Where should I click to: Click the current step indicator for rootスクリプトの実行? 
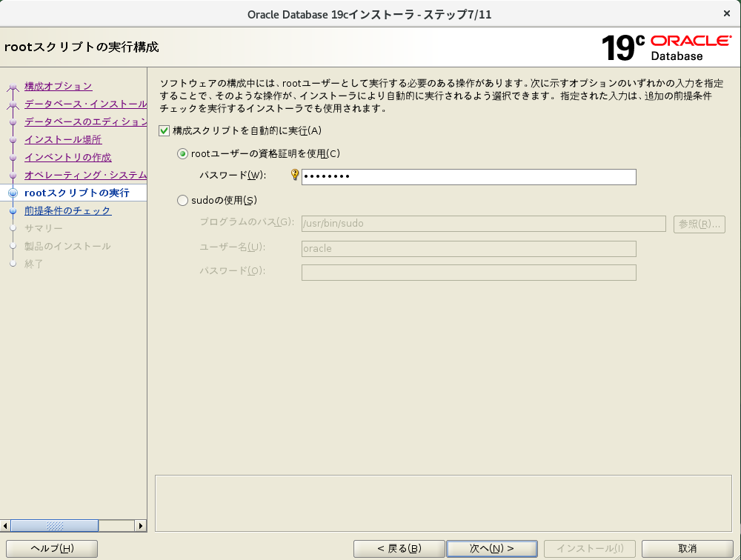click(13, 193)
